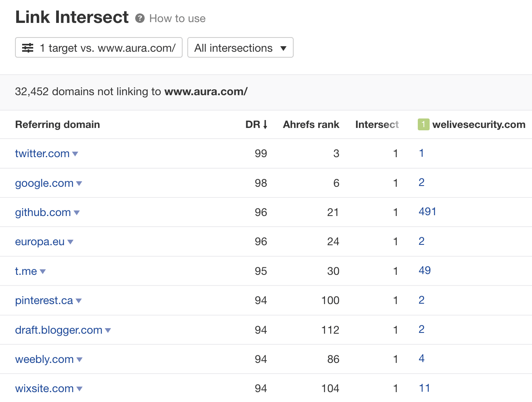532x402 pixels.
Task: Open the "1 target vs. www.aura.com/" button
Action: coord(98,47)
